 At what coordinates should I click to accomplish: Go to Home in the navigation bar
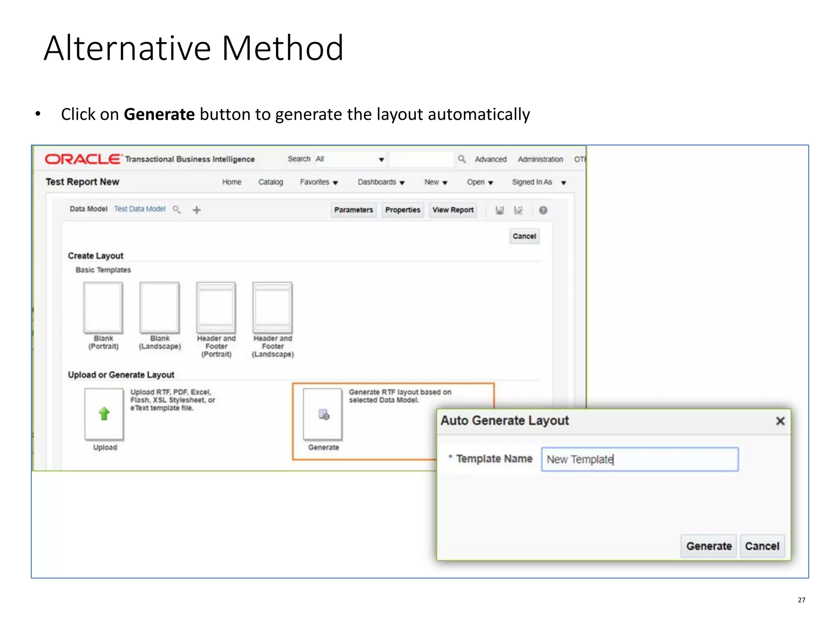(x=232, y=182)
